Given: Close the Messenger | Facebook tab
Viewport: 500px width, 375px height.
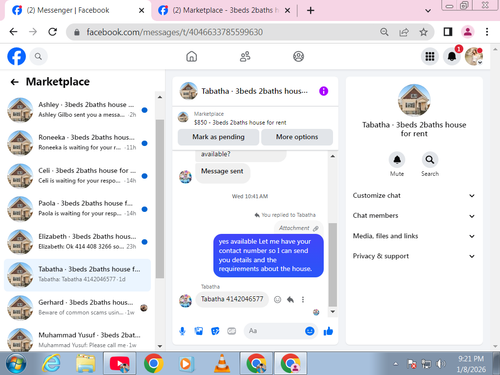Looking at the screenshot, I should (x=141, y=10).
